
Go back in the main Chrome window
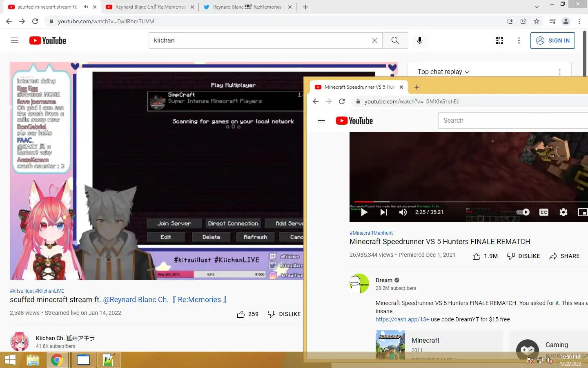(9, 21)
